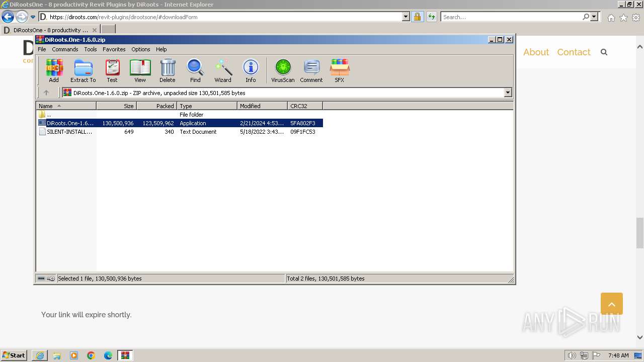Screen dimensions: 644x362
Task: Close the DiRootsOne browser tab
Action: tap(95, 30)
